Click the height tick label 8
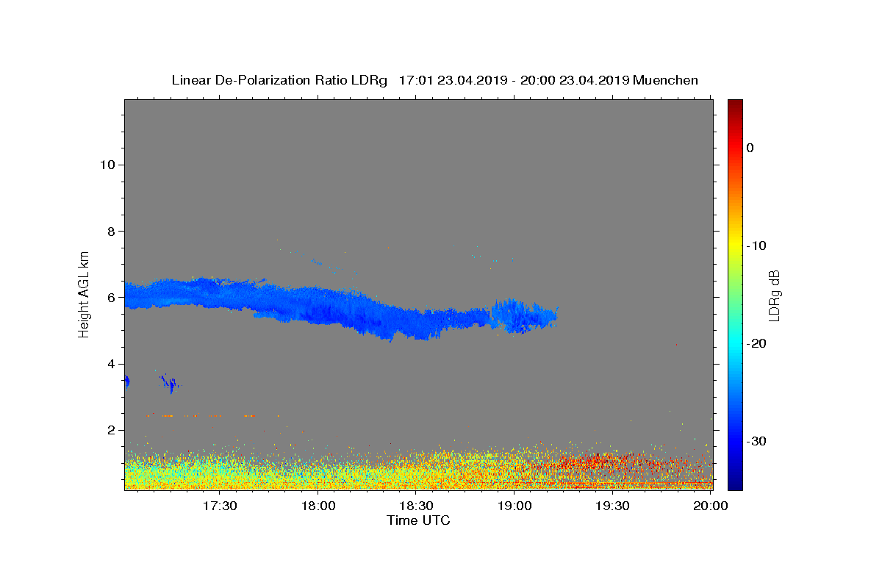The image size is (882, 588). click(110, 231)
